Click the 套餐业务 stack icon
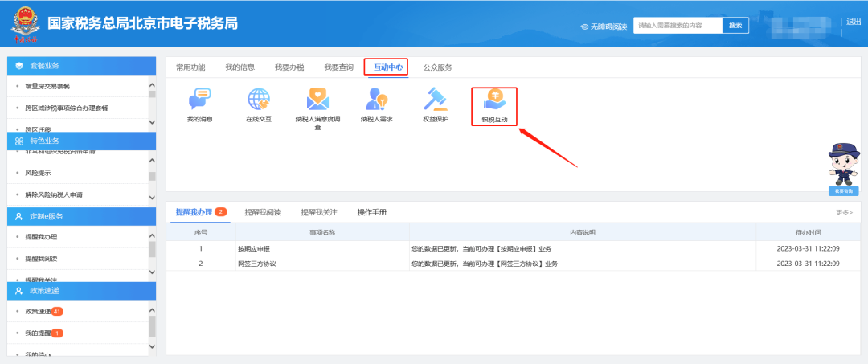Image resolution: width=868 pixels, height=364 pixels. (x=19, y=65)
